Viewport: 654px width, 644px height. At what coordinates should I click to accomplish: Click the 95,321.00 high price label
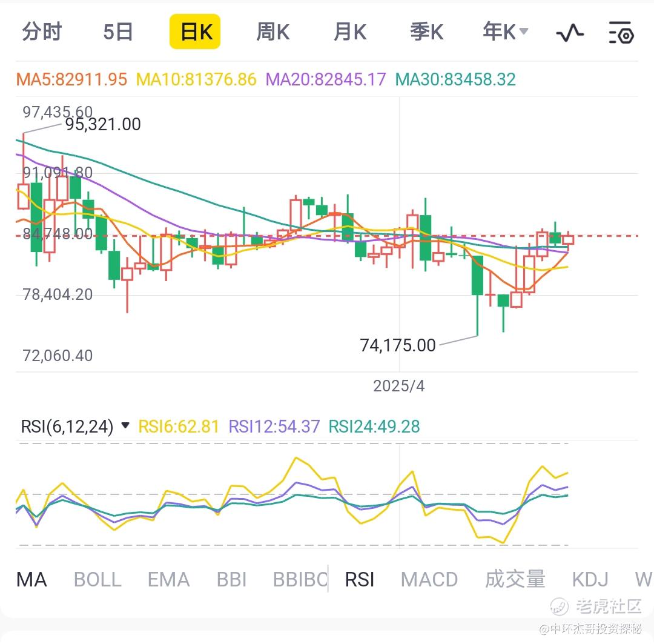tap(103, 124)
